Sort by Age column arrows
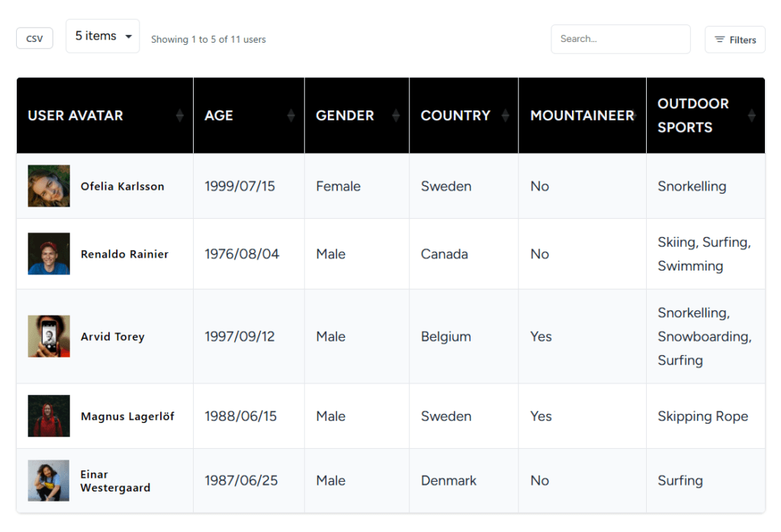Image resolution: width=781 pixels, height=532 pixels. point(291,115)
